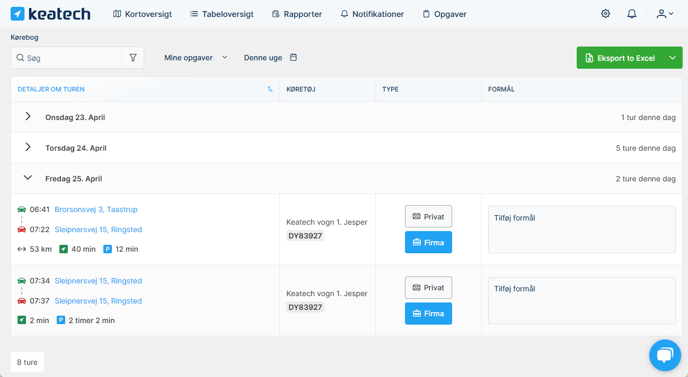Click the parking icon by 12 min
Image resolution: width=688 pixels, height=377 pixels.
click(x=108, y=249)
